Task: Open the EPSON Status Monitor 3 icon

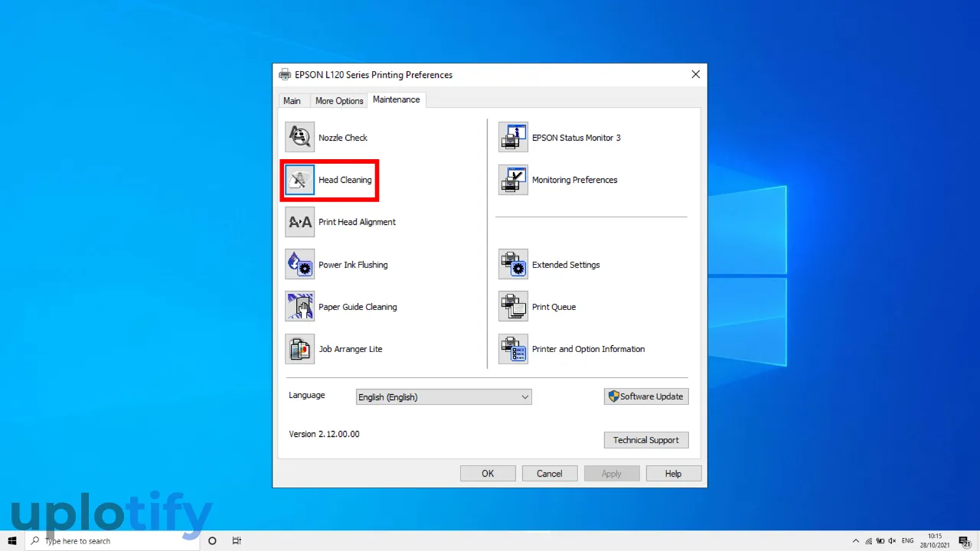Action: point(513,137)
